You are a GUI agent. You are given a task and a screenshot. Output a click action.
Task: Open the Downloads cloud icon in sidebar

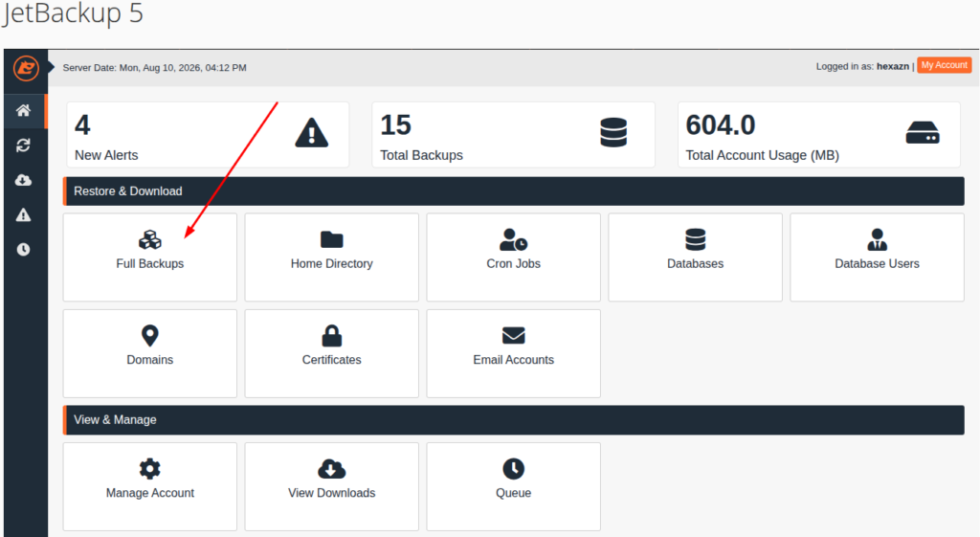(x=23, y=180)
